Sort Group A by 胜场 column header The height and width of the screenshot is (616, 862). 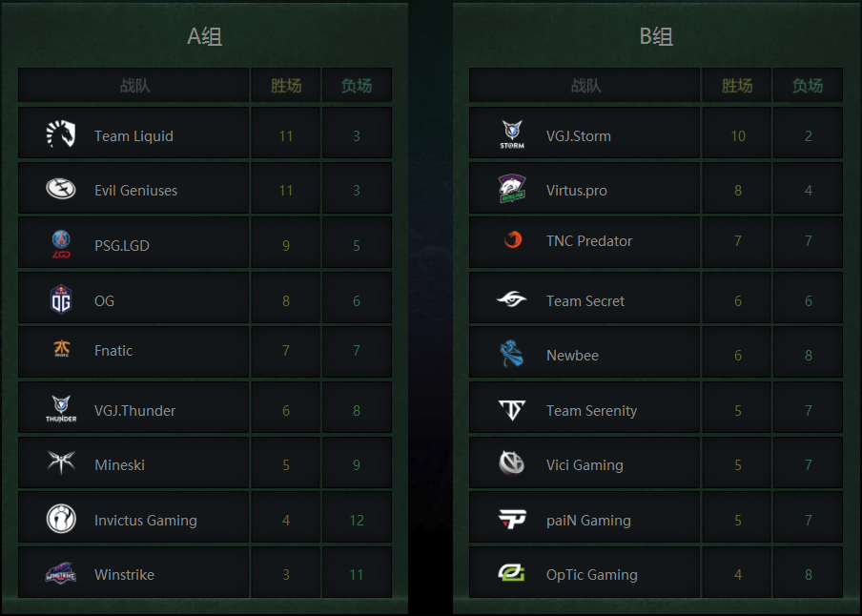pyautogui.click(x=286, y=85)
